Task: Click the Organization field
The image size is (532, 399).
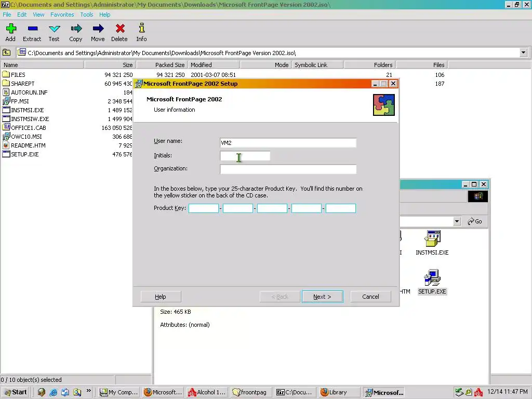Action: coord(288,169)
